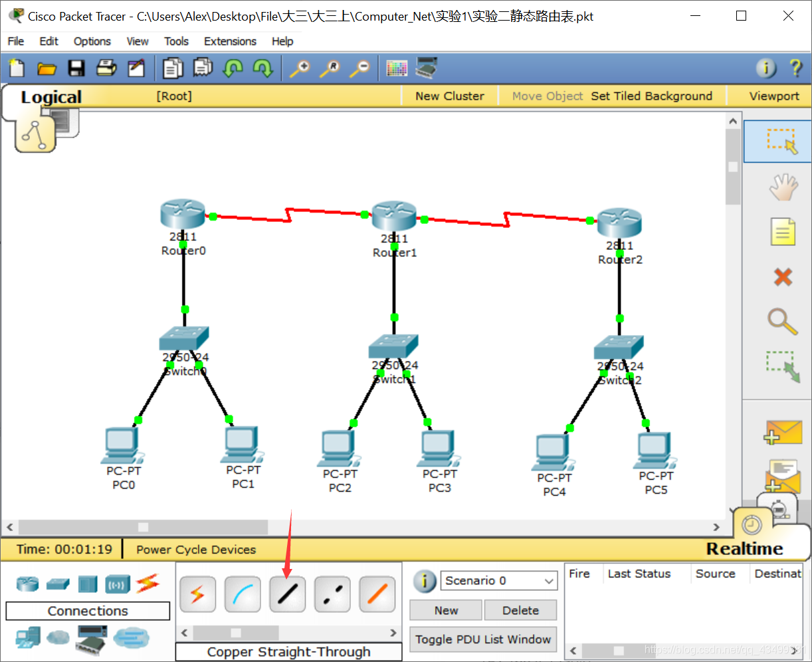Click Toggle PDU List Window button
Image resolution: width=812 pixels, height=662 pixels.
[483, 639]
